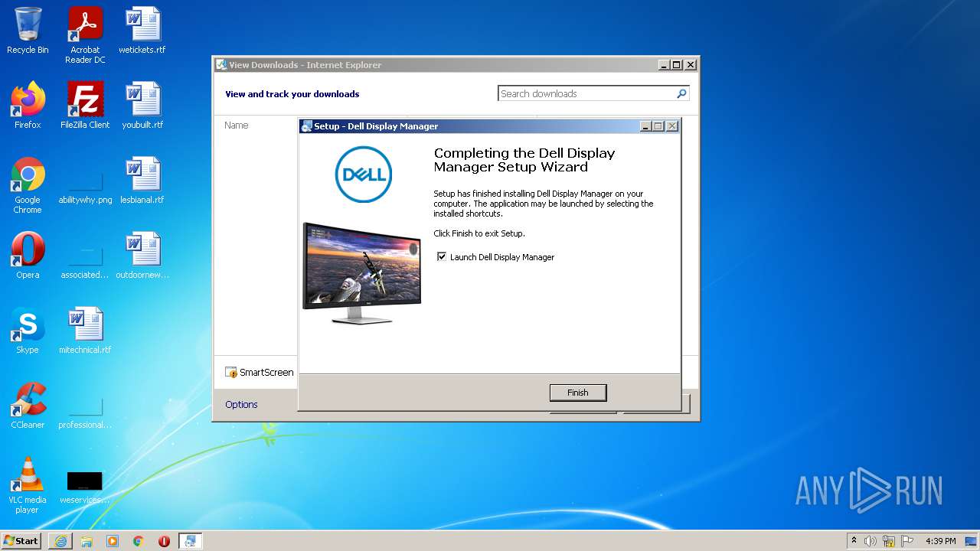Click the Show desktop button
This screenshot has height=551, width=980.
[x=972, y=541]
